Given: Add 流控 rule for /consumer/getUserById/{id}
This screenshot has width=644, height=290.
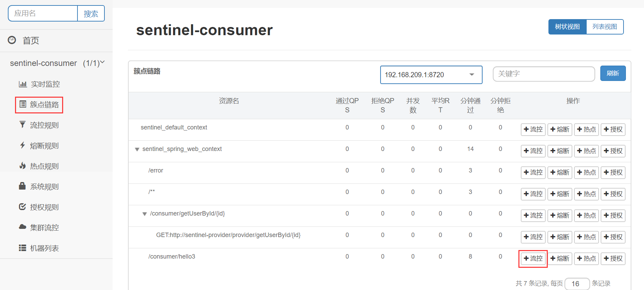Looking at the screenshot, I should (533, 216).
